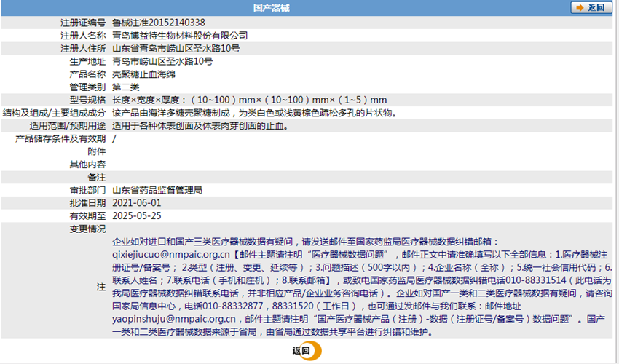Click the 型号规格 label

click(87, 100)
